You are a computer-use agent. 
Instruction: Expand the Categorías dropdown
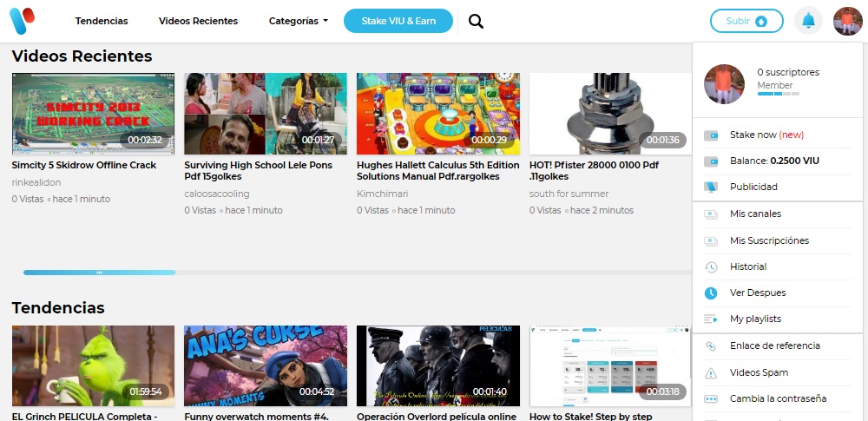point(299,21)
